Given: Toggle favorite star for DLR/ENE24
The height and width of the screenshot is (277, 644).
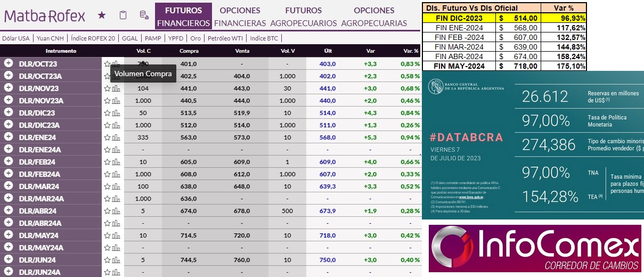Looking at the screenshot, I should click(107, 137).
